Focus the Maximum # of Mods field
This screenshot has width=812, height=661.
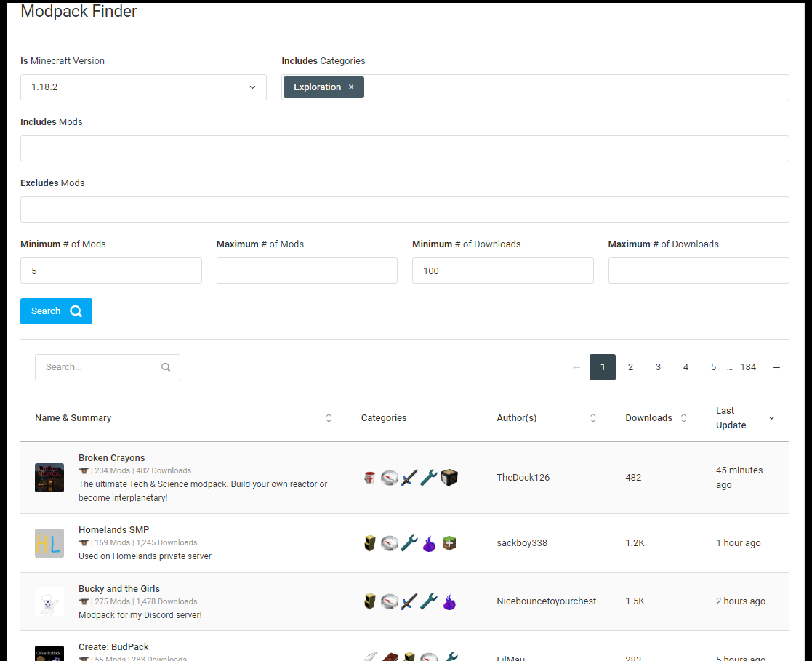coord(307,271)
